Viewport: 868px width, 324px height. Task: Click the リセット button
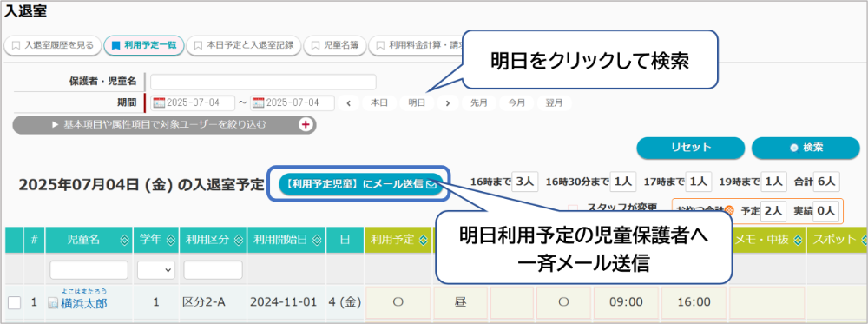click(691, 148)
